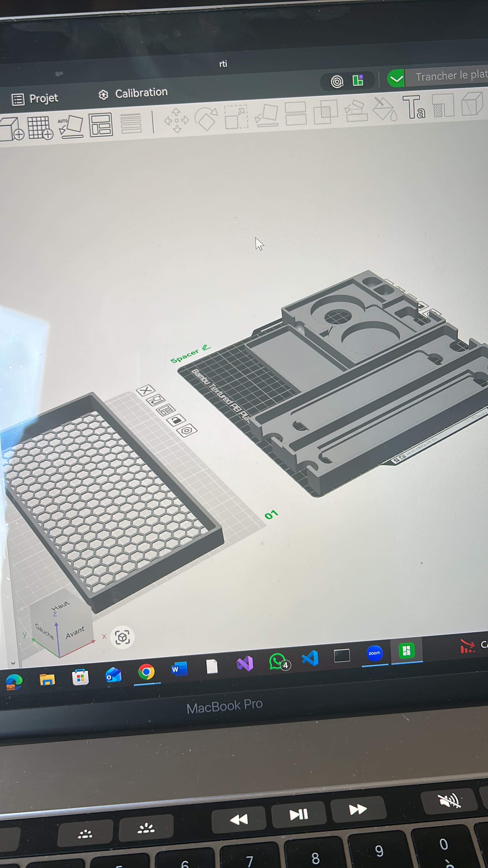Viewport: 488px width, 868px height.
Task: Expand the chevron at the bottom-left panel edge
Action: [x=13, y=663]
